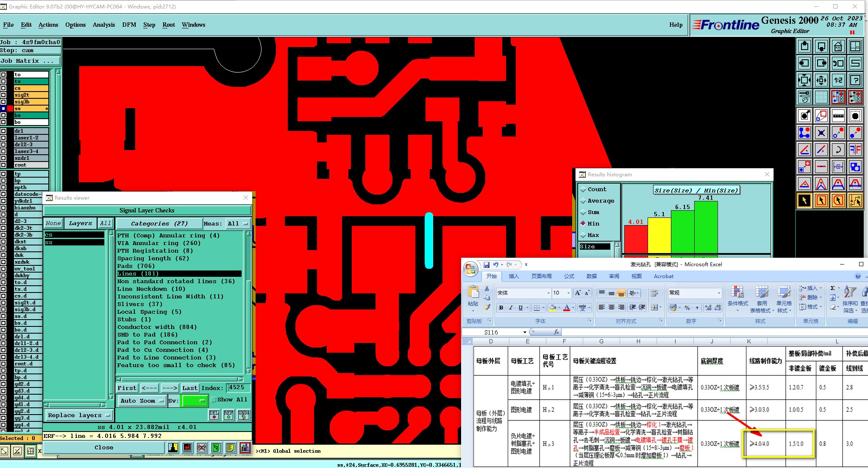Click the question mark help icon
This screenshot has width=868, height=468.
click(x=855, y=80)
